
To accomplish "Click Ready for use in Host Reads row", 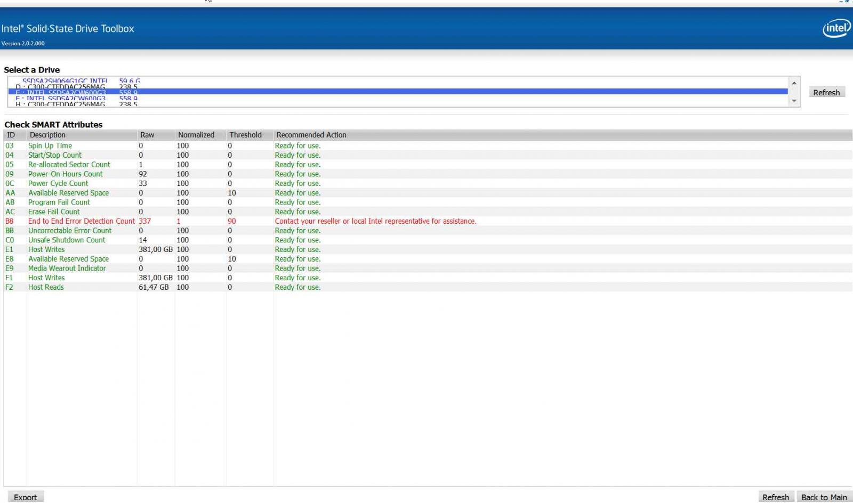I will click(x=297, y=287).
